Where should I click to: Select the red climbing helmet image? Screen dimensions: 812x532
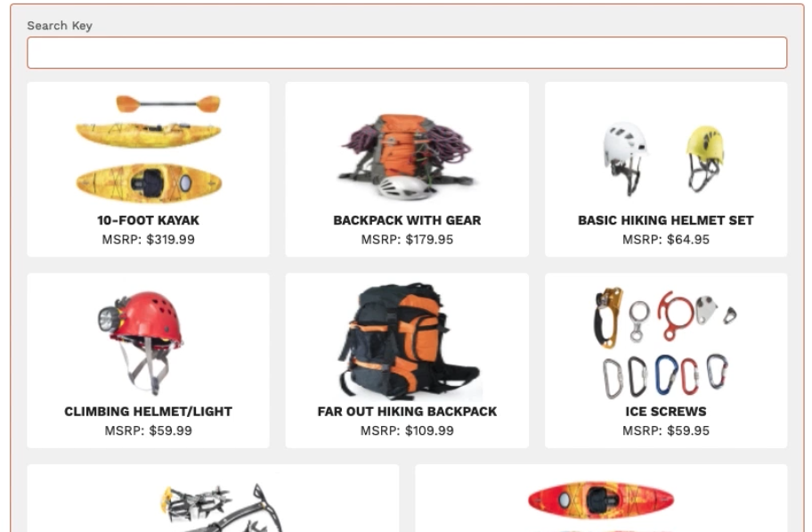point(141,341)
